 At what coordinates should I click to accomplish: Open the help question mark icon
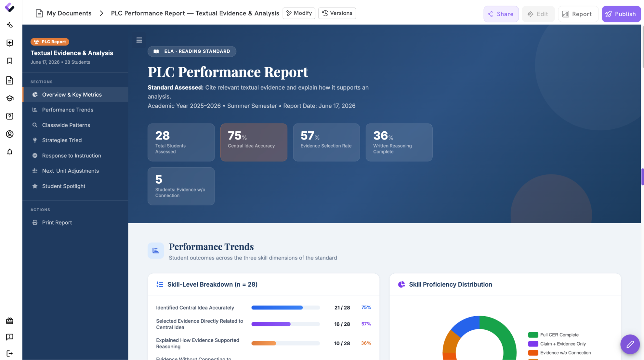10,116
